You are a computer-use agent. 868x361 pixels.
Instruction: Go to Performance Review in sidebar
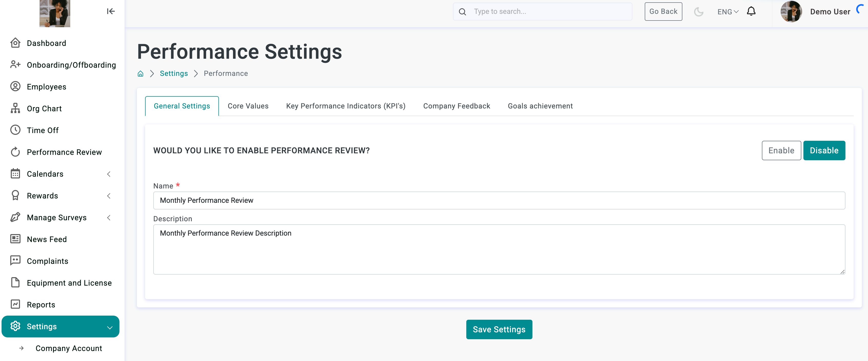pos(64,152)
